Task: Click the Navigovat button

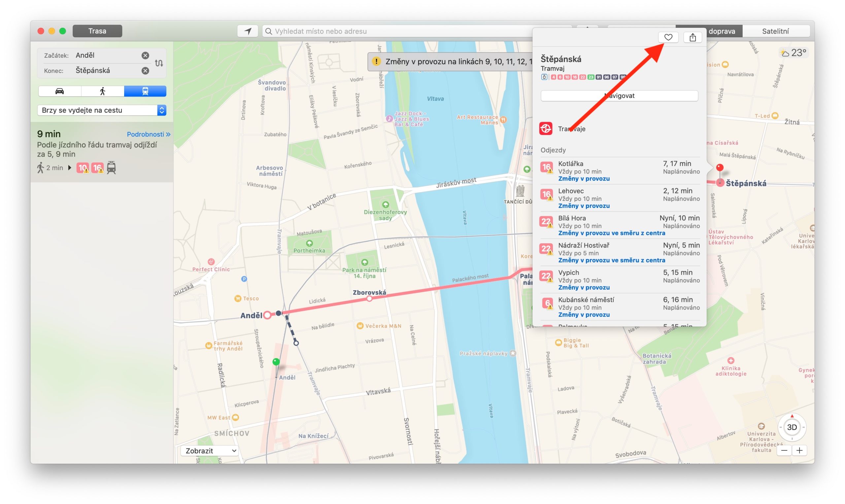Action: point(619,96)
